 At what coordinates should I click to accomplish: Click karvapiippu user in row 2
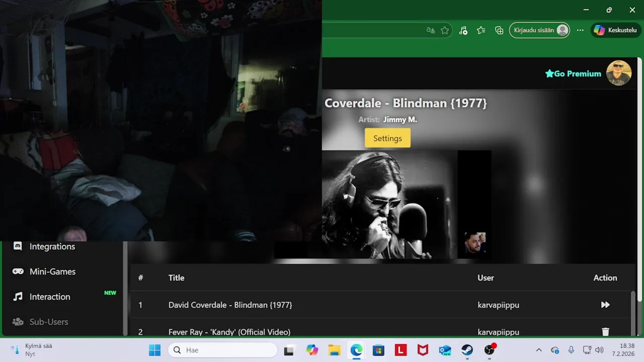point(498,332)
